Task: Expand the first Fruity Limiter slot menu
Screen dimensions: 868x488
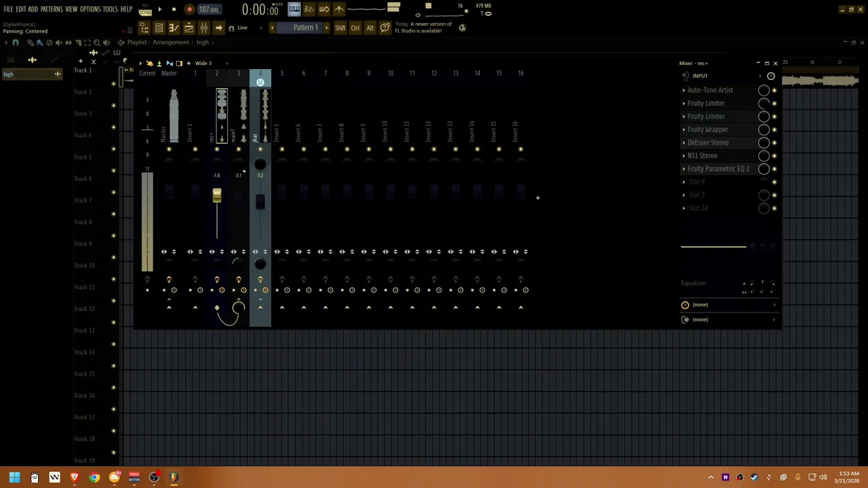Action: [x=684, y=103]
